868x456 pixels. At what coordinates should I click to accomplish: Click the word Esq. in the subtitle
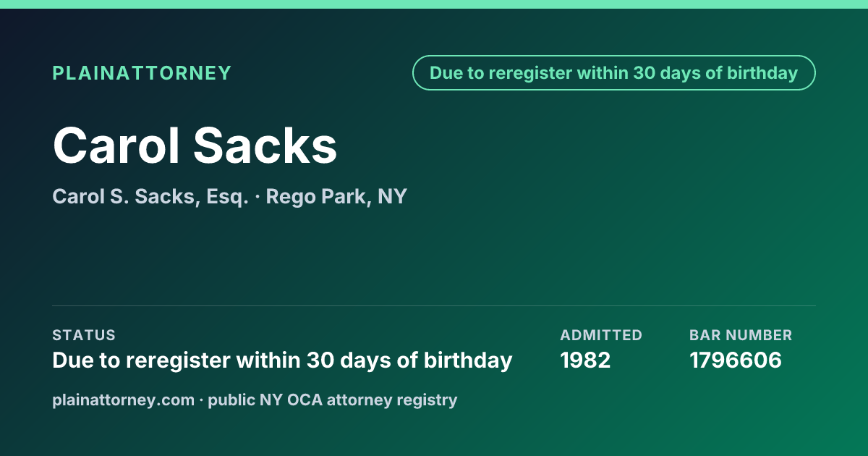(x=227, y=196)
